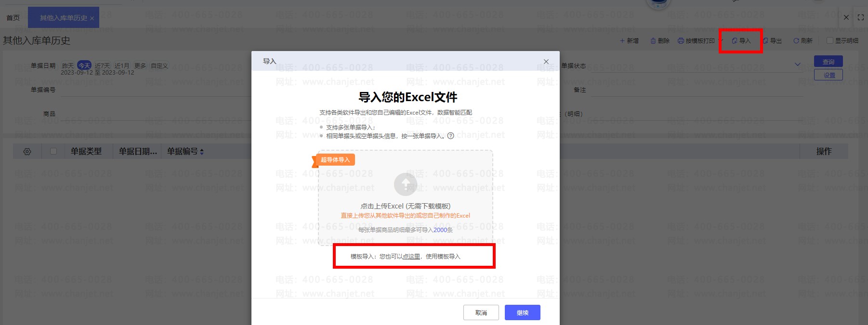Viewport: 868px width, 325px height.
Task: Select the 近1月 date filter
Action: pos(122,65)
